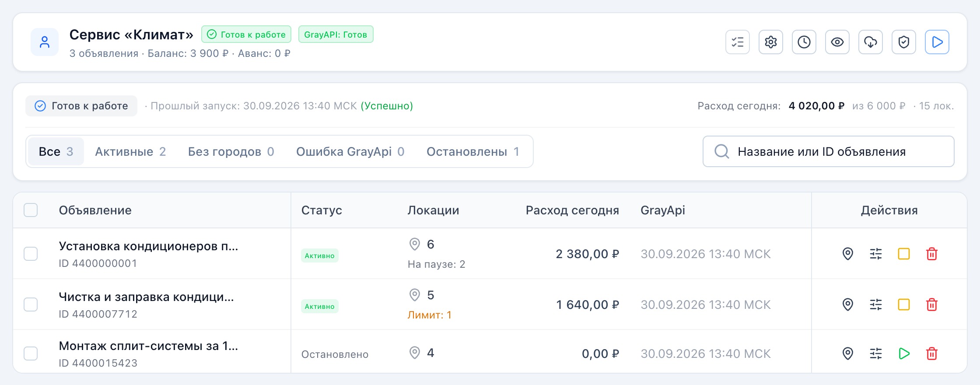Delete ad ID 4400015423
This screenshot has width=980, height=385.
click(932, 353)
